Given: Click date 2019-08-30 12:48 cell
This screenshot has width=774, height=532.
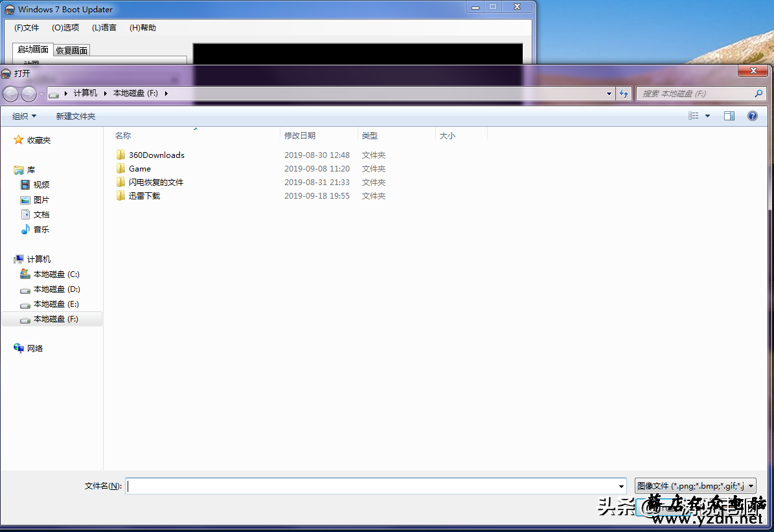Looking at the screenshot, I should coord(317,155).
